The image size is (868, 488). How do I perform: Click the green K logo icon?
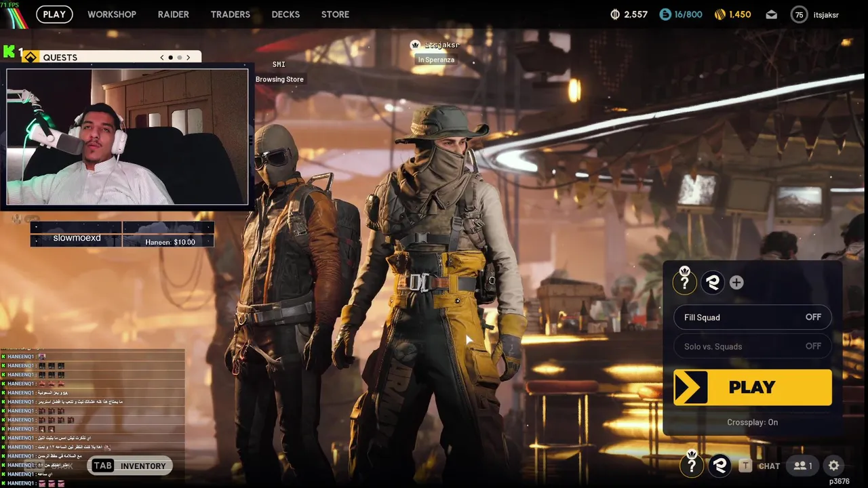click(9, 52)
